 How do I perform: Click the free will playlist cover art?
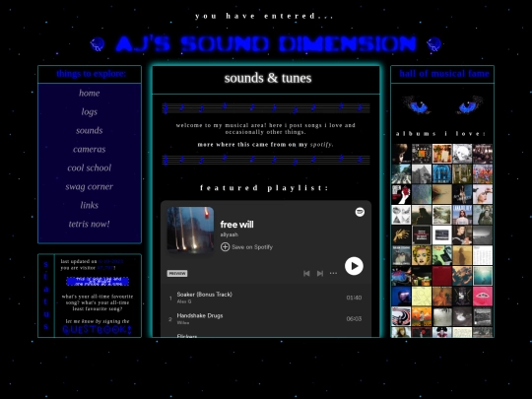click(190, 231)
